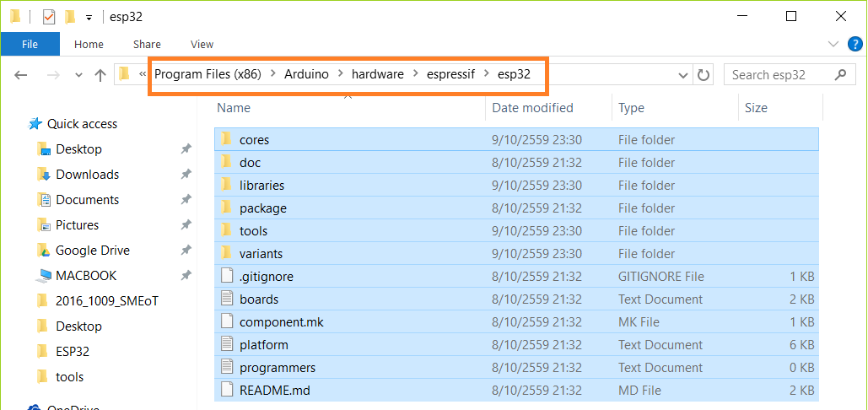Click the Forward navigation arrow
The width and height of the screenshot is (868, 410).
(x=53, y=75)
